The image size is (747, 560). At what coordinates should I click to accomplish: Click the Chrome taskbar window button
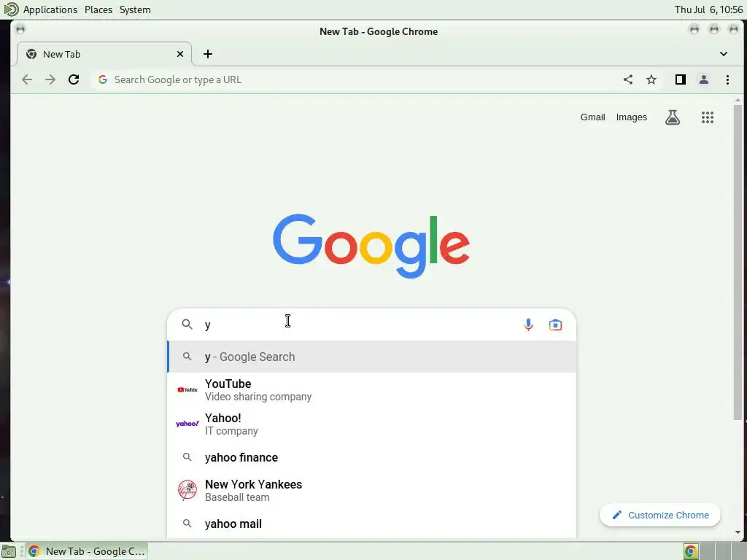[86, 551]
